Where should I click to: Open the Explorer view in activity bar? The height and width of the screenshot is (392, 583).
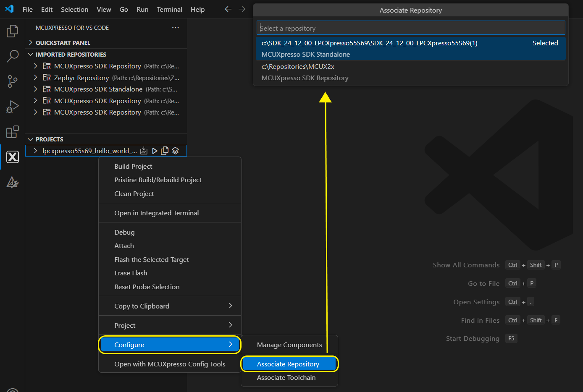tap(13, 31)
